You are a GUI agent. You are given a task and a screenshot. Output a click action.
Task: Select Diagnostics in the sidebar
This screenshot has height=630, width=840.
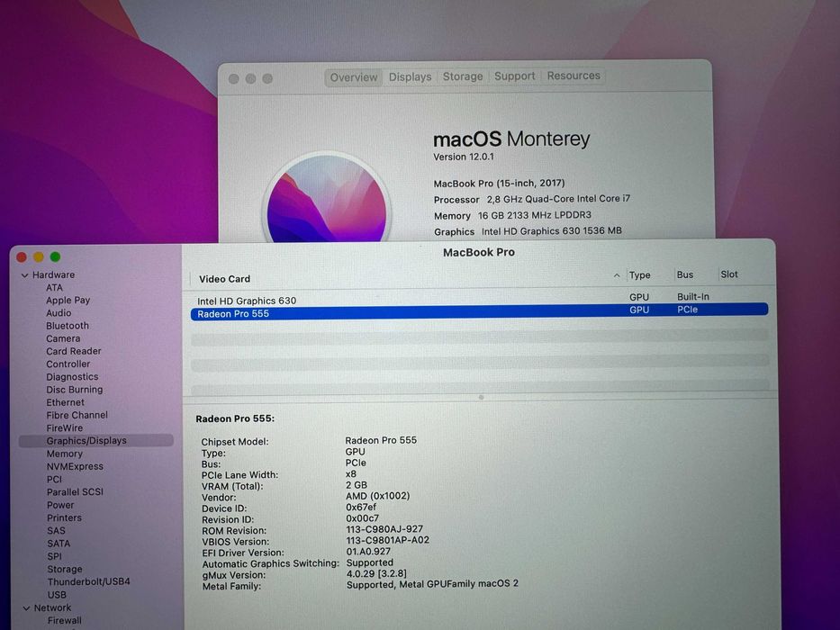click(x=72, y=377)
